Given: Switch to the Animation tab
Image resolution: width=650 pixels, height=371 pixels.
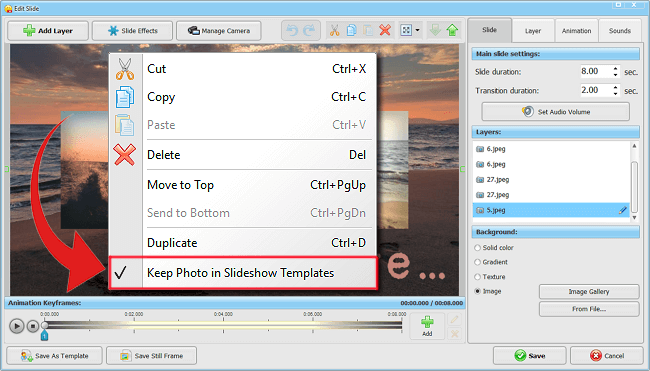Looking at the screenshot, I should [577, 31].
